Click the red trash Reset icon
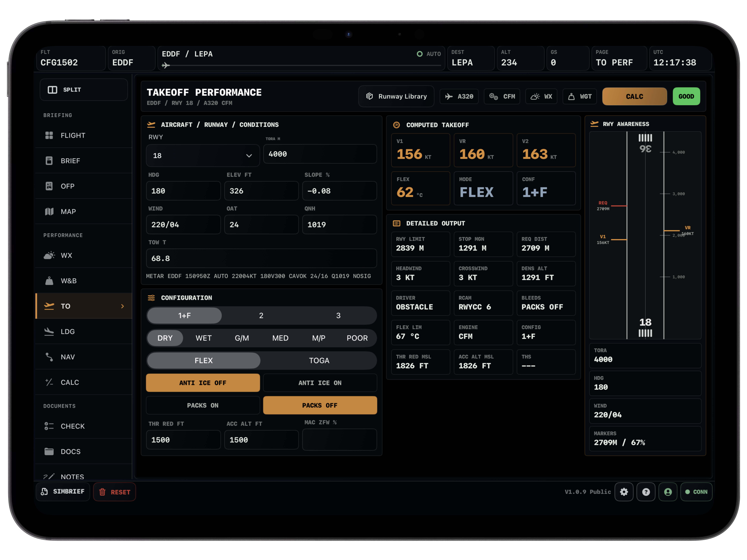 [102, 492]
